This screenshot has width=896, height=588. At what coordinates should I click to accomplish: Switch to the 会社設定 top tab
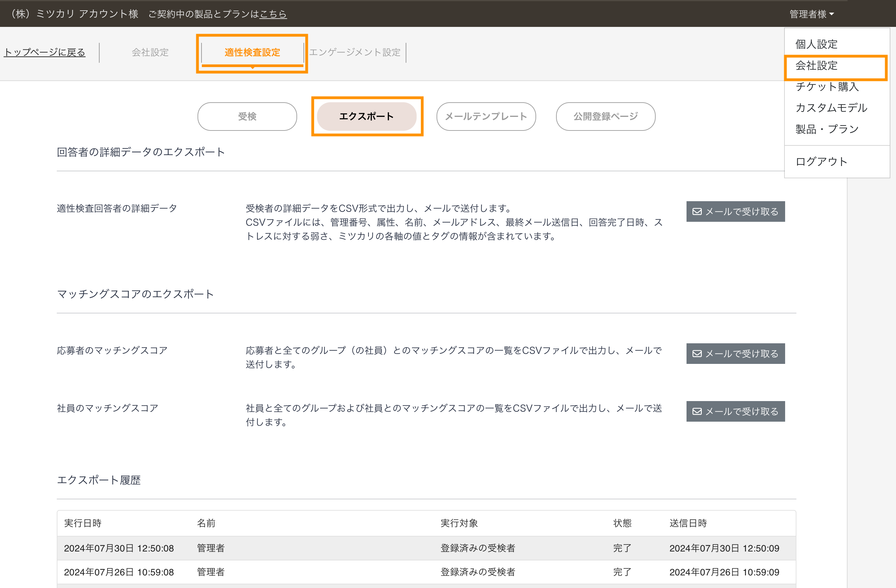pos(150,52)
